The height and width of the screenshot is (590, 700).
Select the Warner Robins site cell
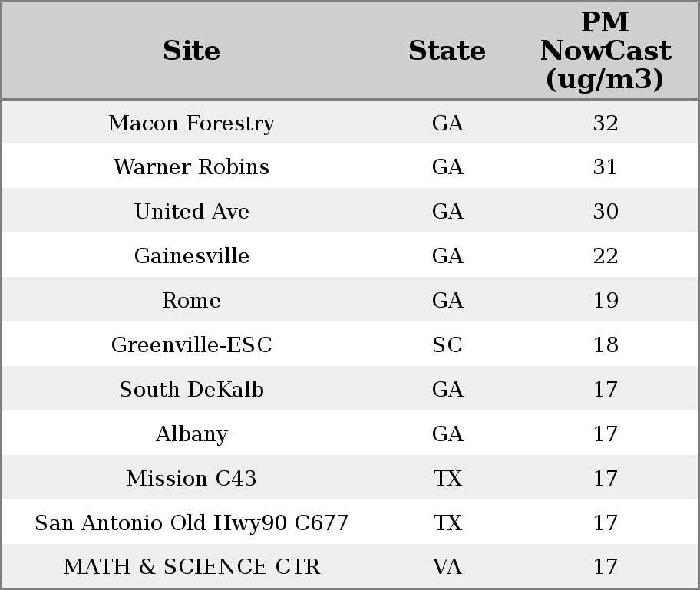coord(191,167)
